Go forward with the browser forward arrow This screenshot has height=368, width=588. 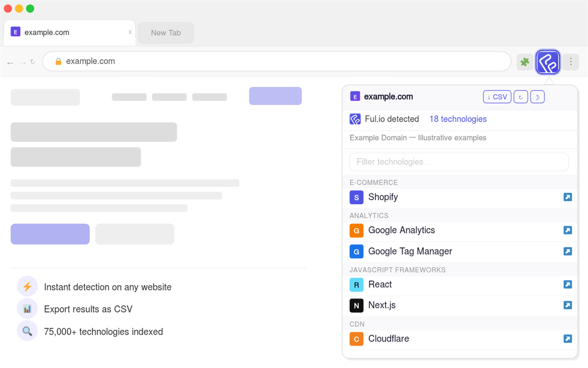point(23,62)
